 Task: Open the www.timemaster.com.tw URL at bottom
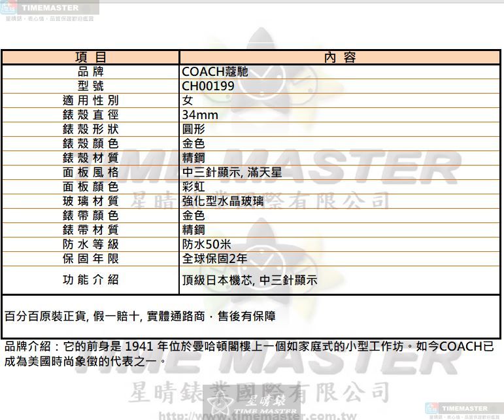(258, 416)
